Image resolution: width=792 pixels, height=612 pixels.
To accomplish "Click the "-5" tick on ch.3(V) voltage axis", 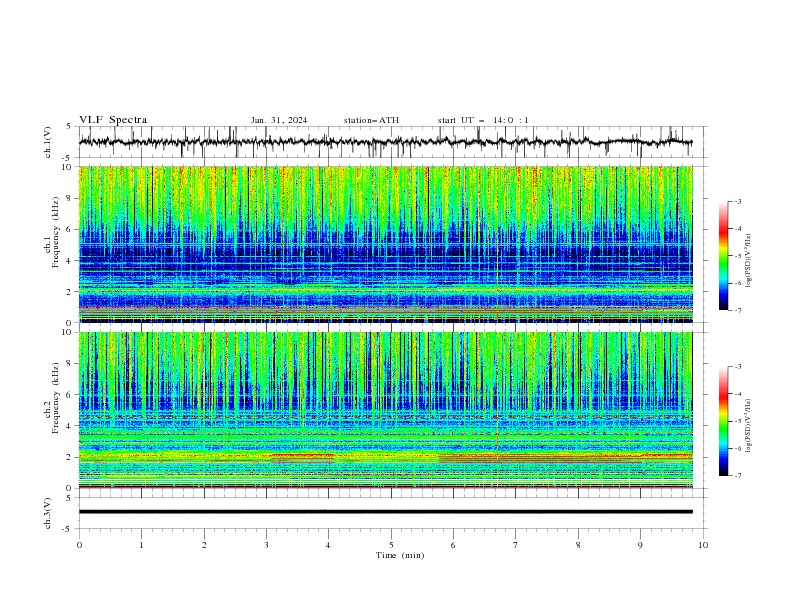I will pos(67,529).
